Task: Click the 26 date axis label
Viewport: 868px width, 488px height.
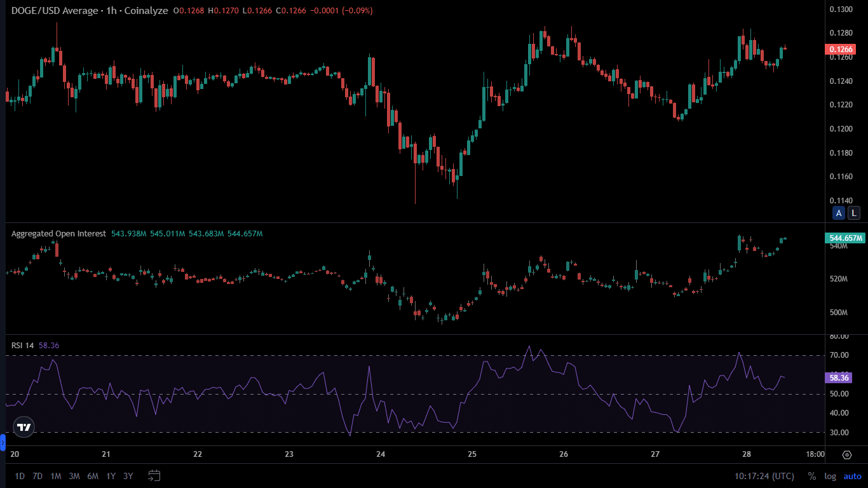Action: [564, 455]
